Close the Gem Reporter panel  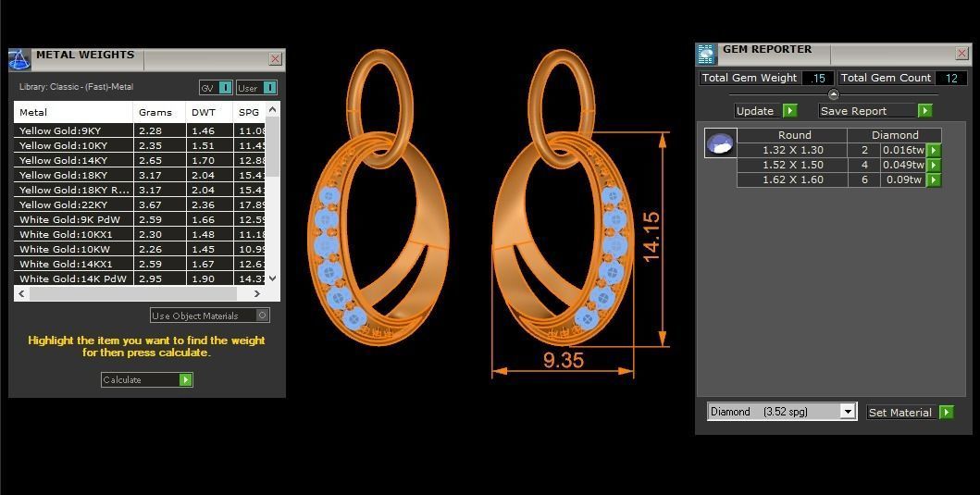click(x=961, y=54)
